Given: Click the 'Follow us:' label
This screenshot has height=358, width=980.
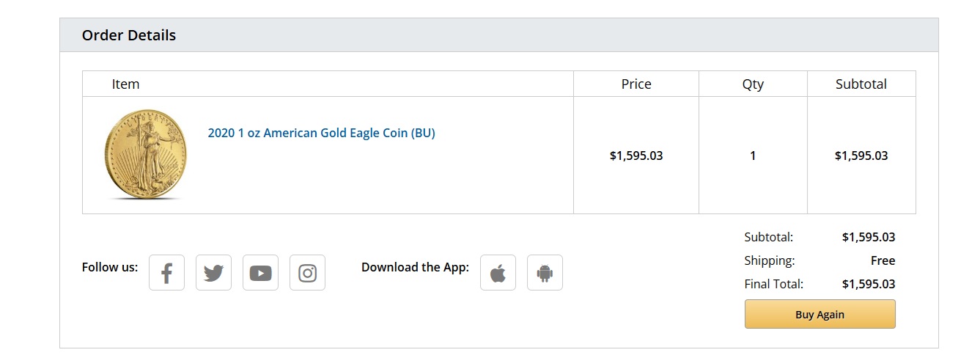Looking at the screenshot, I should click(x=110, y=267).
